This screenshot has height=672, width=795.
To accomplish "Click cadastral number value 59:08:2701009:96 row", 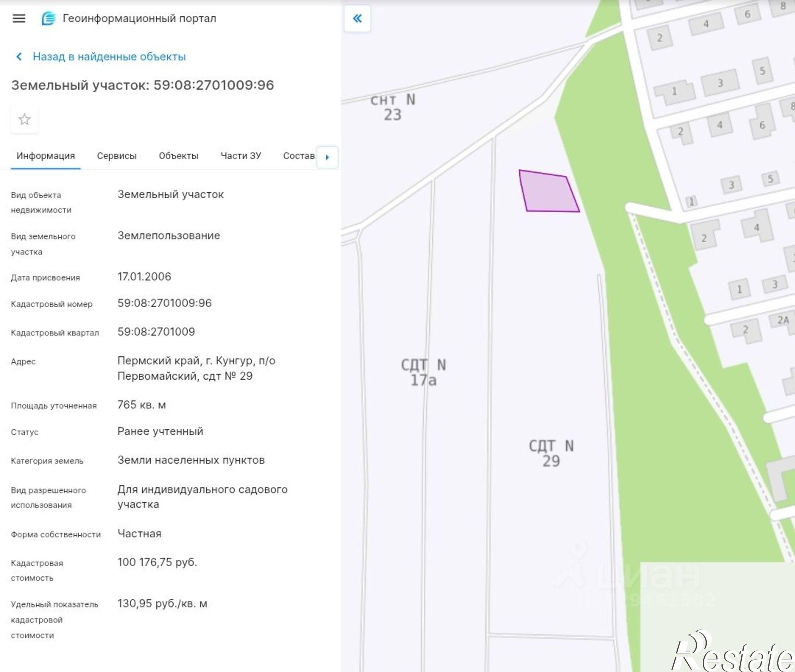I will coord(165,303).
